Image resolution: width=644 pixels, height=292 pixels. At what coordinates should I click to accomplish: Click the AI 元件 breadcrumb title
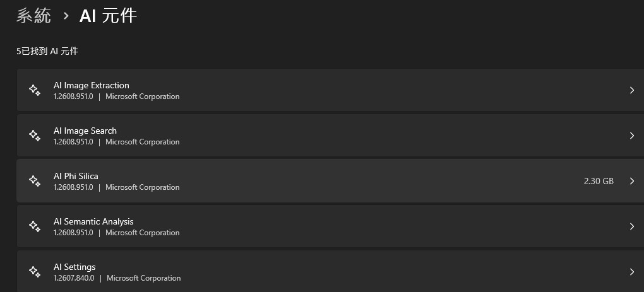pos(108,16)
